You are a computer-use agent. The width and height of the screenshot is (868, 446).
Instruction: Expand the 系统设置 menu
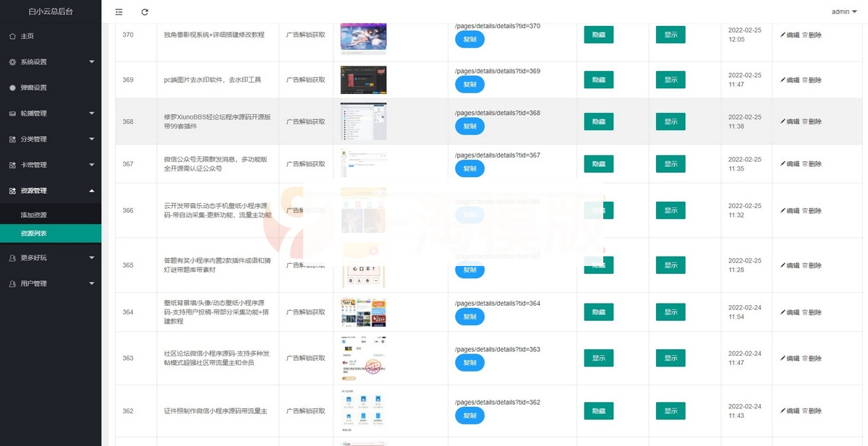point(51,61)
